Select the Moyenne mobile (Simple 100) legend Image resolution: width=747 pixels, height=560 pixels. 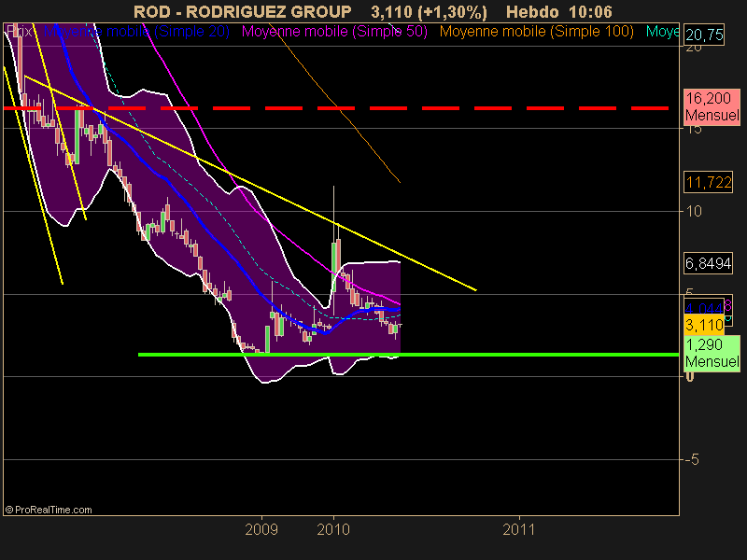(x=536, y=32)
